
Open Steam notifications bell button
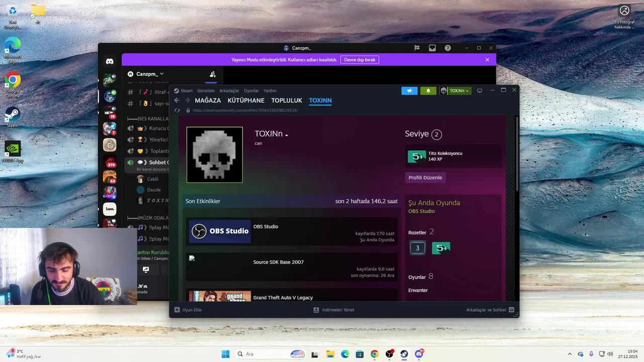point(428,90)
